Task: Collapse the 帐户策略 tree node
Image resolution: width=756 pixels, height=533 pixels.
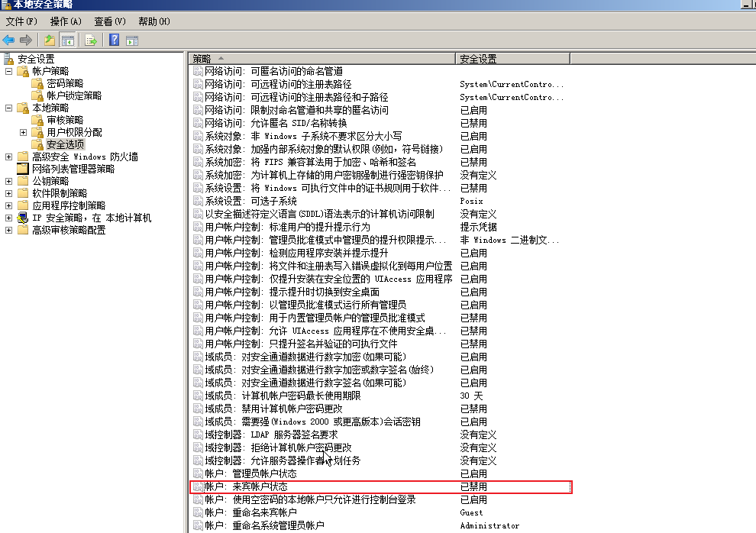Action: (x=8, y=71)
